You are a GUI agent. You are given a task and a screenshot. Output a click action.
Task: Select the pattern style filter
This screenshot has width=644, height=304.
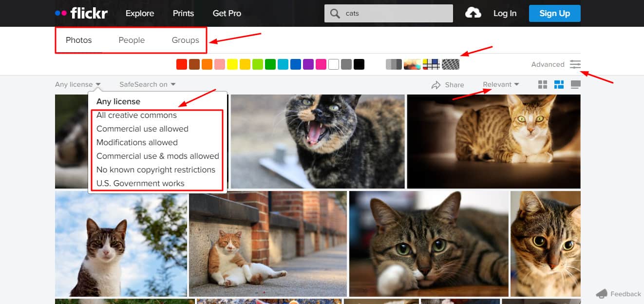451,64
